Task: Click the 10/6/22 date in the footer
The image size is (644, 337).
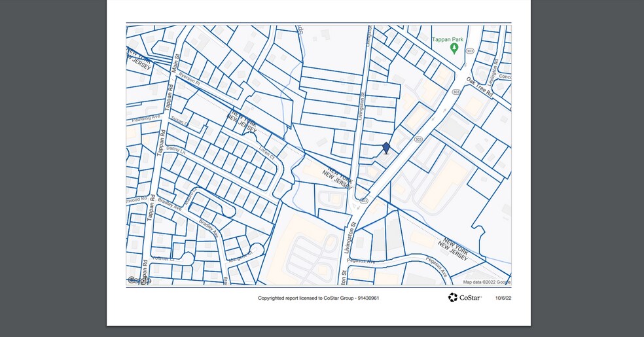Action: coord(503,298)
